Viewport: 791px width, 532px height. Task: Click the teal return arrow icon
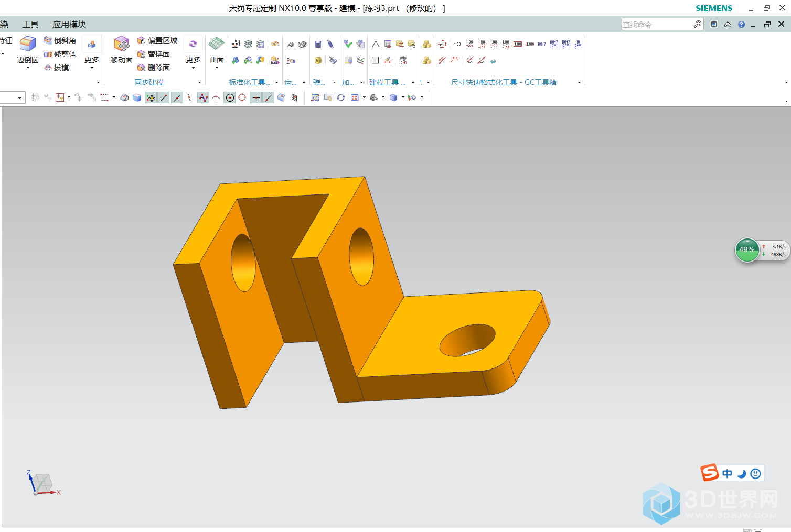pos(493,61)
